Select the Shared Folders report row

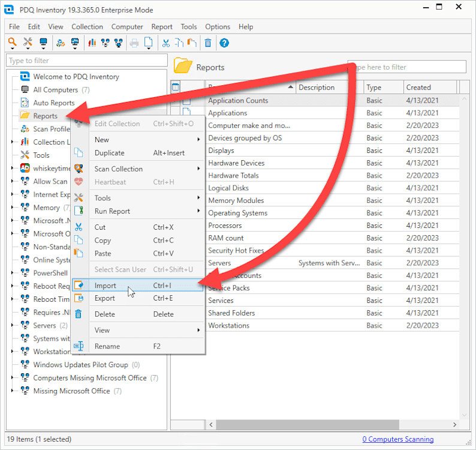click(315, 313)
